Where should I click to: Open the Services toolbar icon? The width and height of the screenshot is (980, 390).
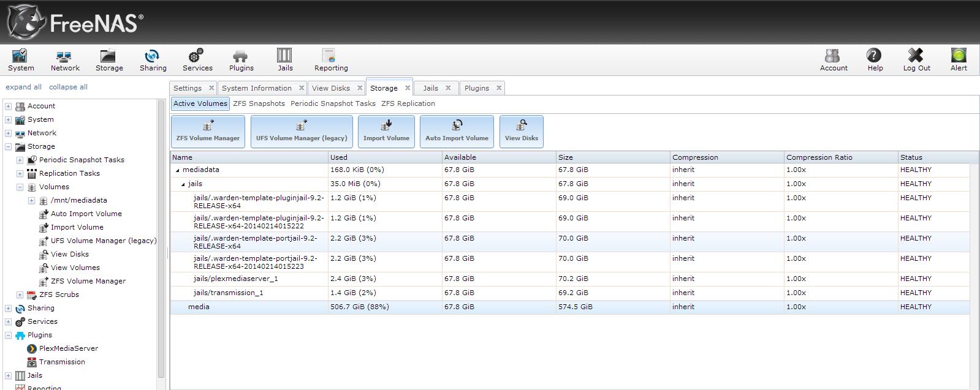click(197, 60)
